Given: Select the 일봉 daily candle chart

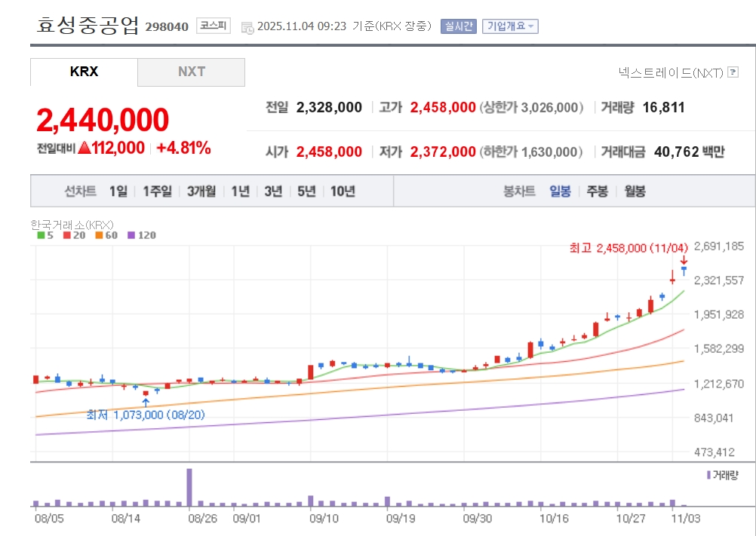Looking at the screenshot, I should point(560,191).
